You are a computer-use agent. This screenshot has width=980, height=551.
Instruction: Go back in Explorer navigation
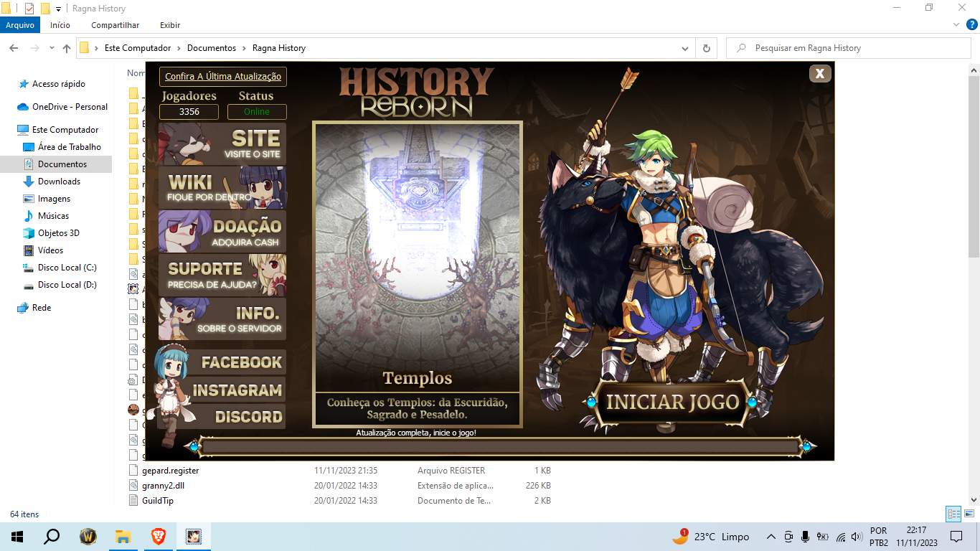tap(14, 48)
